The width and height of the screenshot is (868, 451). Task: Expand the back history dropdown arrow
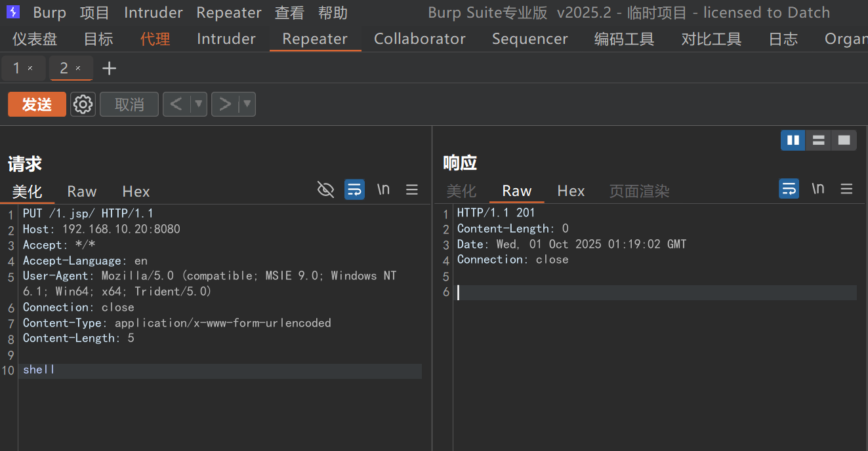click(199, 104)
